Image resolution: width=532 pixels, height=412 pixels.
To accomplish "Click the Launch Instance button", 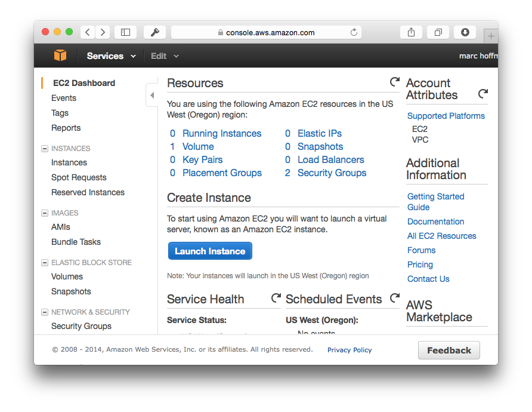I will (210, 251).
